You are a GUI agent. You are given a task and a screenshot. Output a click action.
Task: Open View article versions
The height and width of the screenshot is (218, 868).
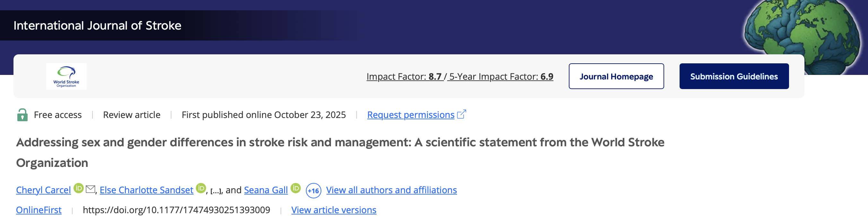click(334, 210)
